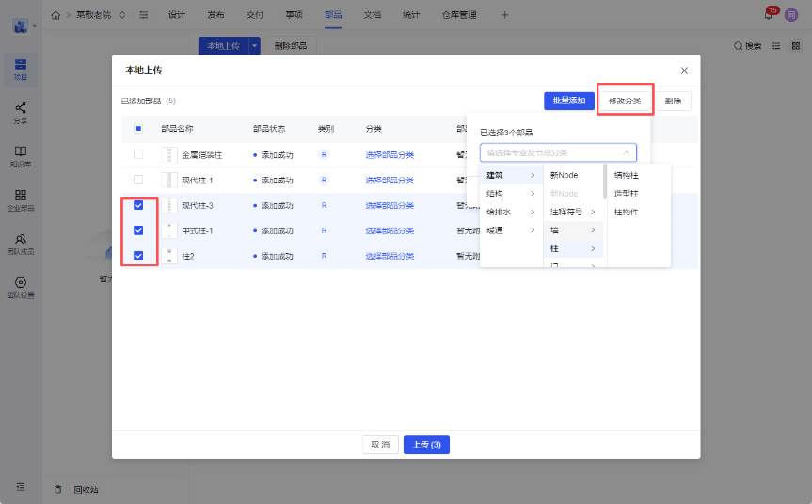Uncheck the 现代柱-3 row checkbox
The image size is (812, 504).
(x=138, y=205)
